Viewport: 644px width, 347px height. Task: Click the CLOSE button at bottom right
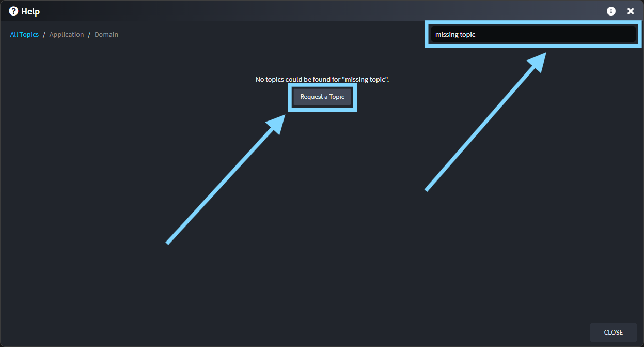click(x=613, y=333)
